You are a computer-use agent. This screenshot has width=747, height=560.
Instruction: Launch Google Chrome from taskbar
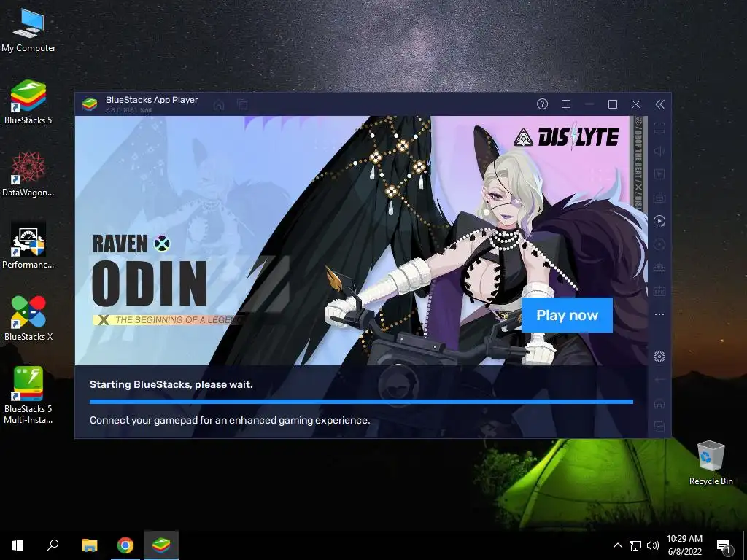coord(125,545)
